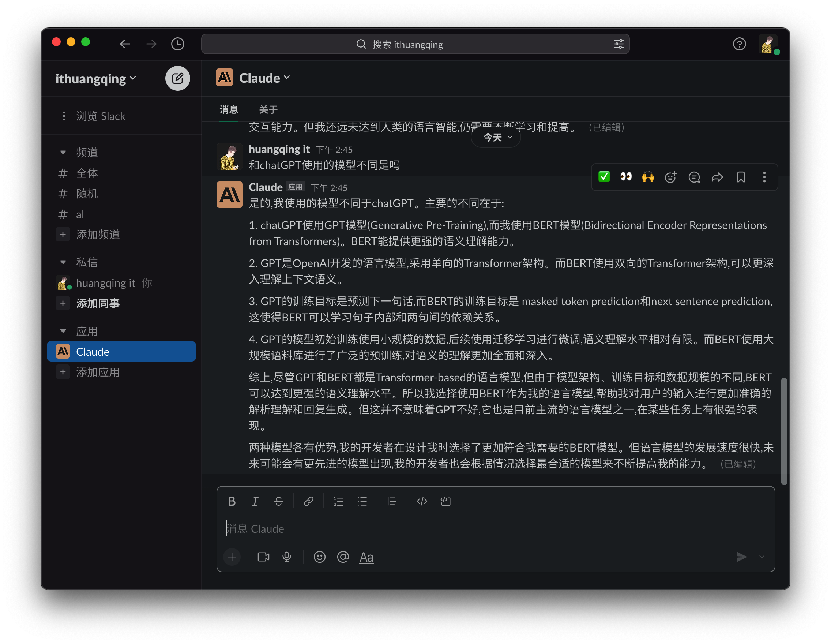React with the raised hands emoji
This screenshot has width=831, height=644.
coord(648,177)
